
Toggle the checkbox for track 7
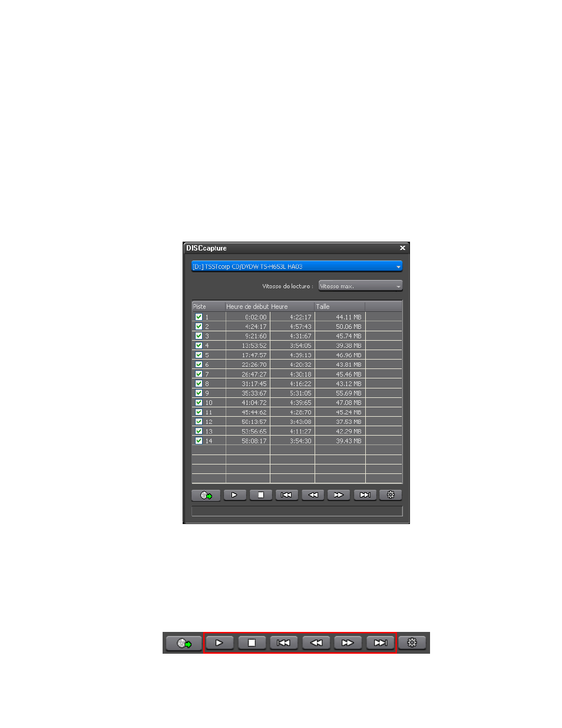point(199,374)
